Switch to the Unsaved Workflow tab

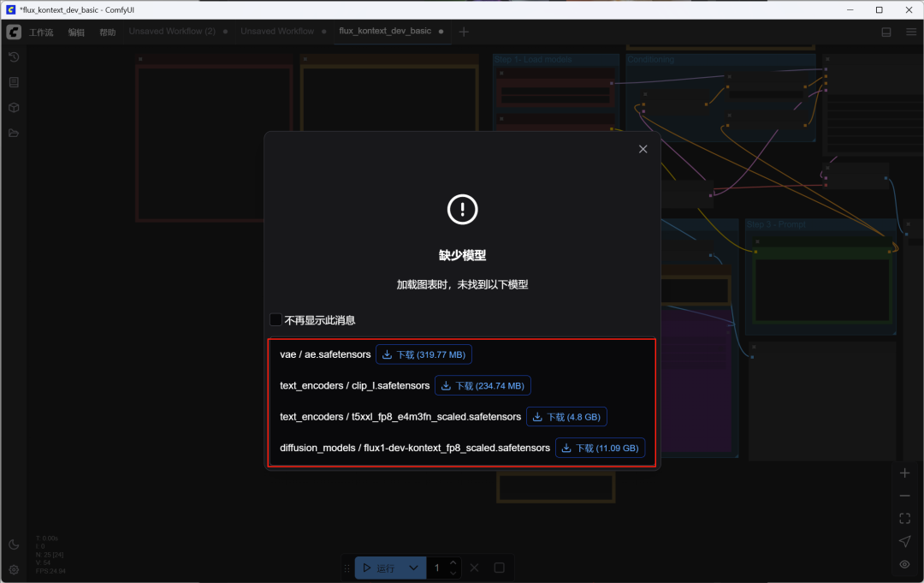point(277,31)
